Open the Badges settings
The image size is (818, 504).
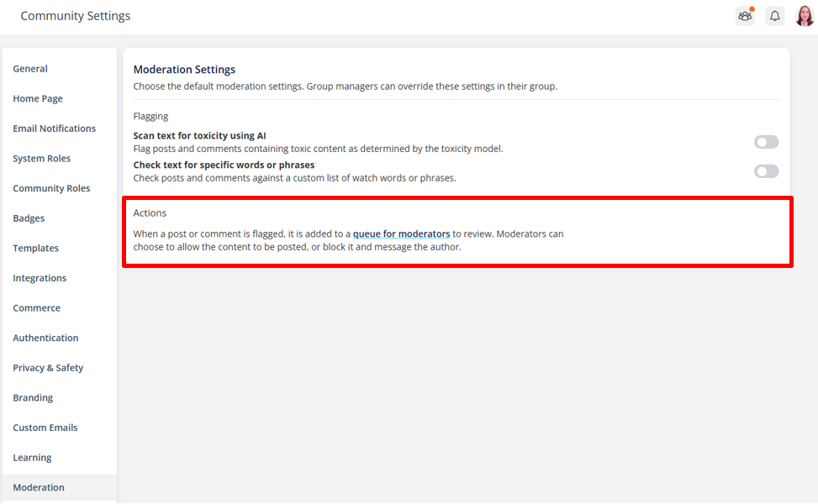[x=29, y=218]
